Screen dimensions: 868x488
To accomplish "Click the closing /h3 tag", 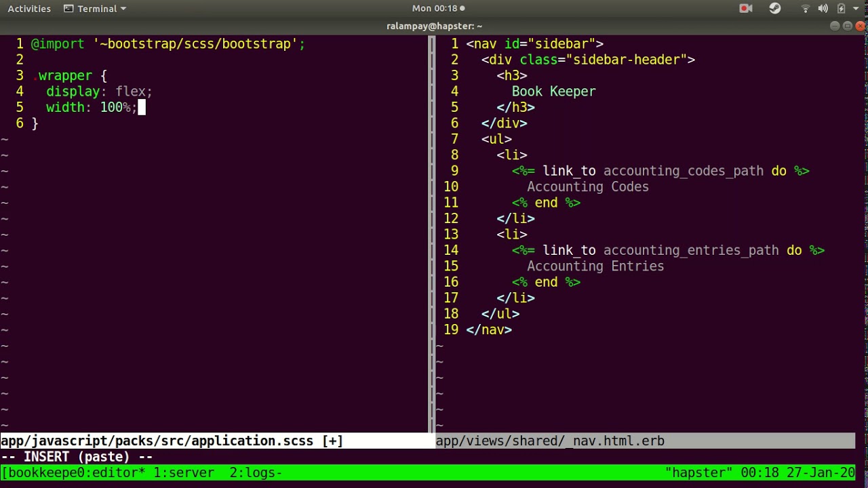I will click(x=515, y=107).
